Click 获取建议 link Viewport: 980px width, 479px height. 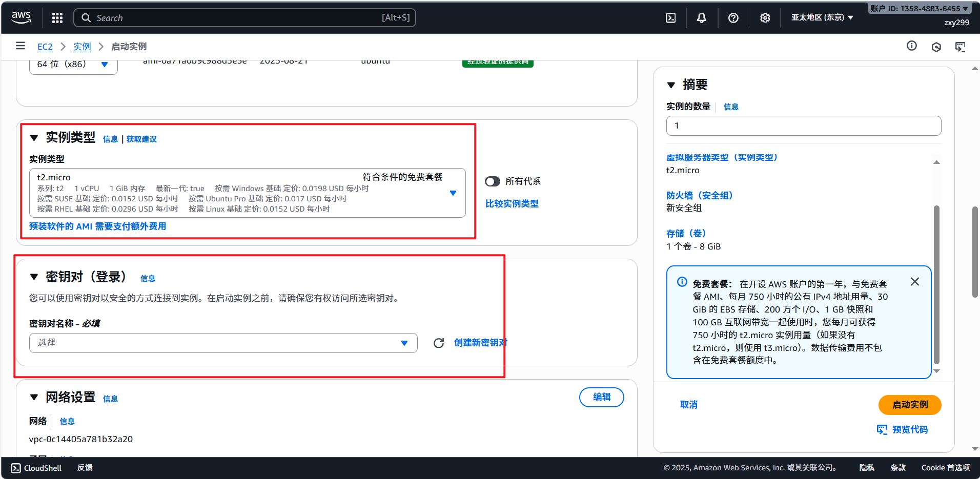141,139
